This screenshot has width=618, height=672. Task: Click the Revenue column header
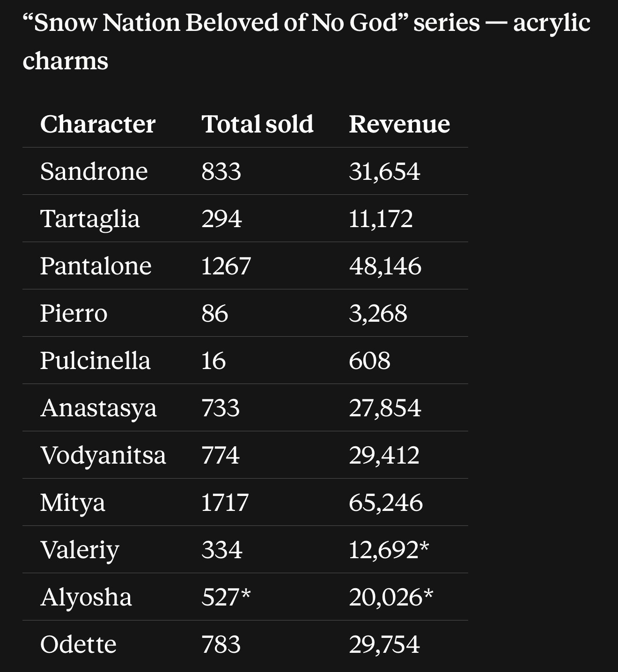(399, 124)
